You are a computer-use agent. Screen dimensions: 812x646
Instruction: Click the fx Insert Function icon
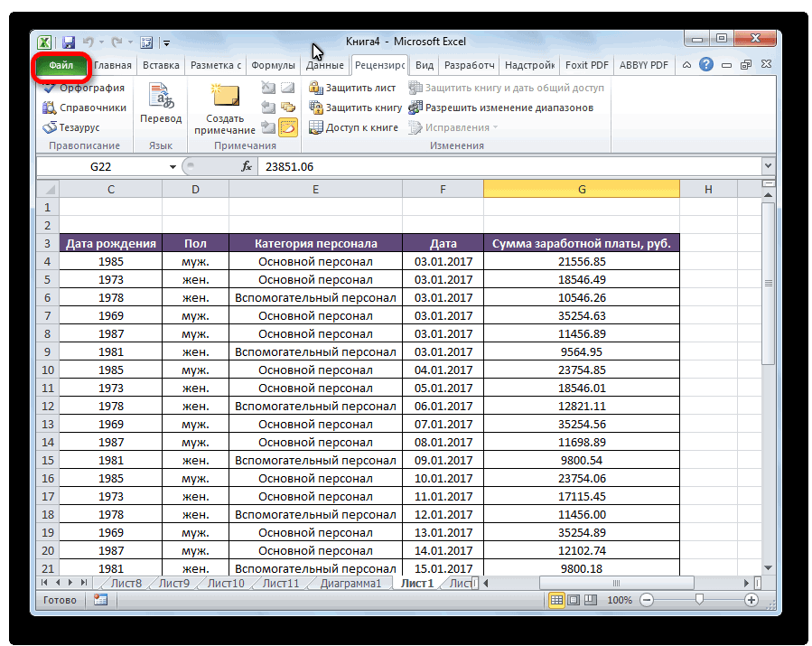pos(247,166)
